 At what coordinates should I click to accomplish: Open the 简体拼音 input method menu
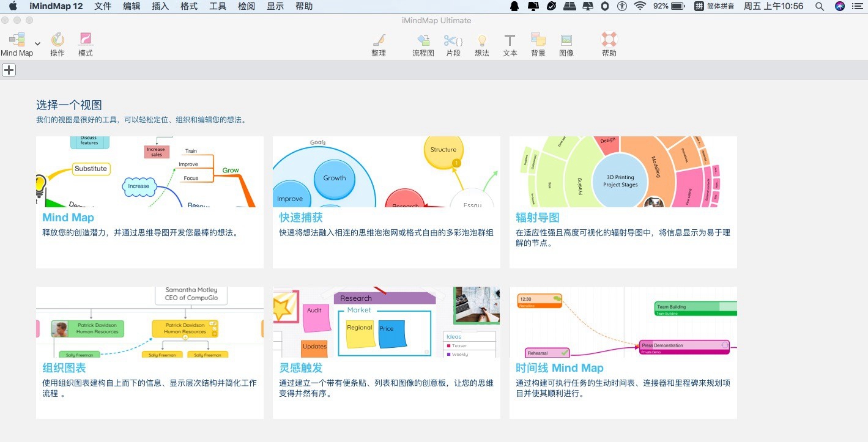714,6
